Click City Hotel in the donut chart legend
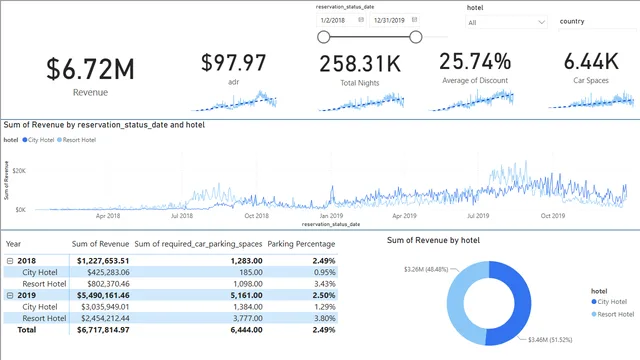640x360 pixels. [x=609, y=302]
